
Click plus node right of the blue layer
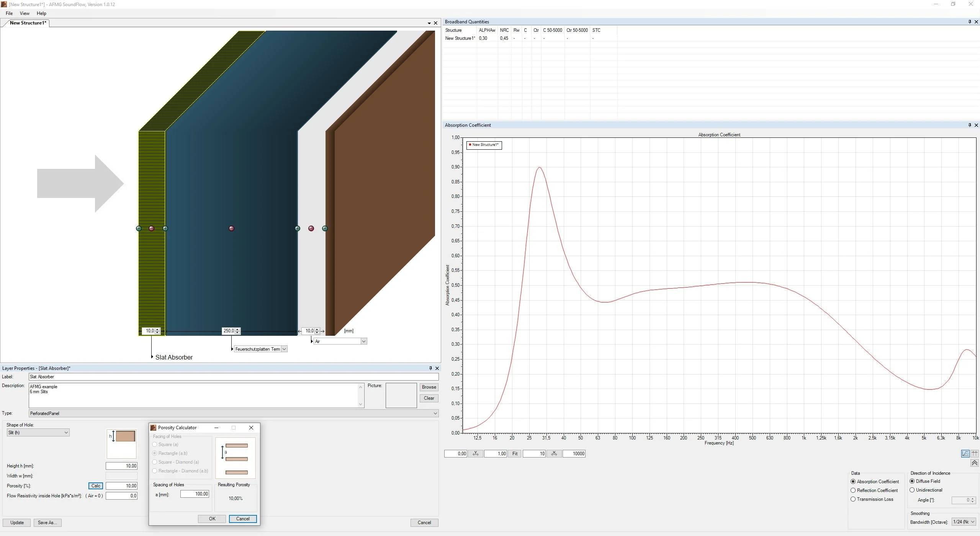coord(297,229)
